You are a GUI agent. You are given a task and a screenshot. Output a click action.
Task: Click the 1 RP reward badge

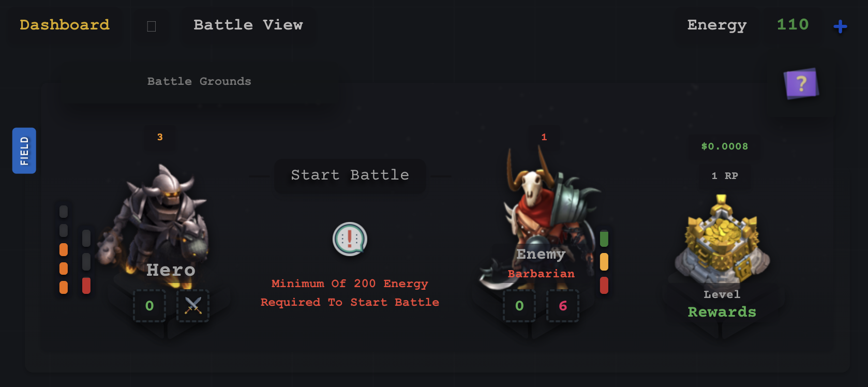pos(725,176)
